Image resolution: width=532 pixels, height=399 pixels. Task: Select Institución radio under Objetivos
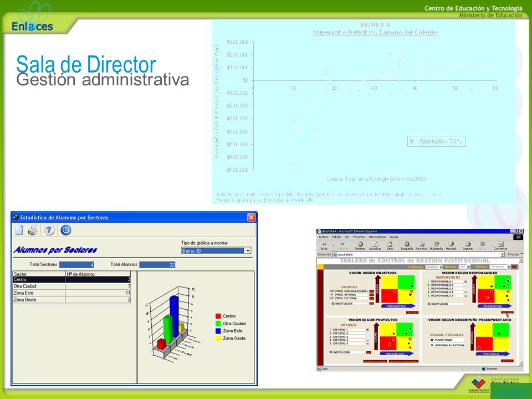pos(333,304)
